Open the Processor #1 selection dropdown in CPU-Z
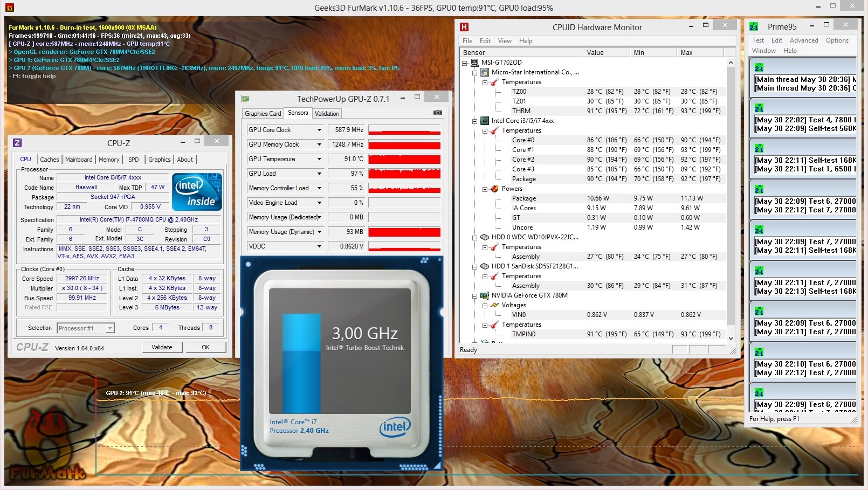Image resolution: width=868 pixels, height=490 pixels. pyautogui.click(x=110, y=328)
